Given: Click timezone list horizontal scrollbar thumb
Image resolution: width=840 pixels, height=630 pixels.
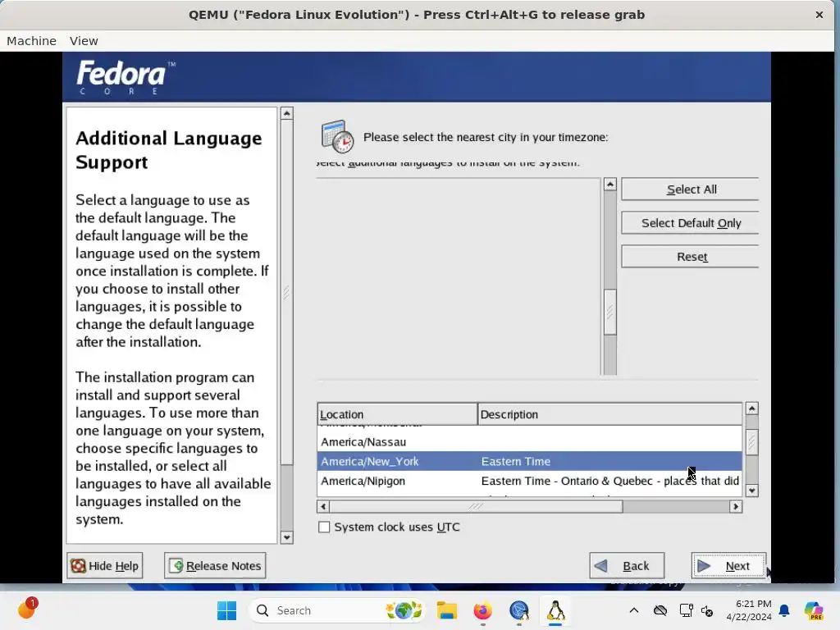Looking at the screenshot, I should [477, 506].
